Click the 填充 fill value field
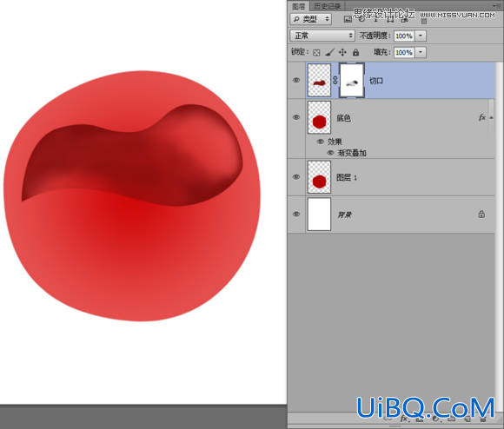 click(404, 52)
